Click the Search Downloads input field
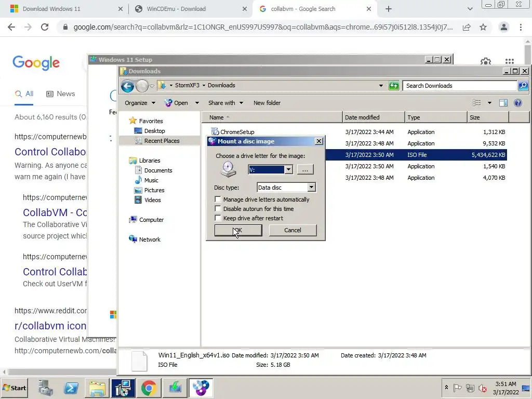The height and width of the screenshot is (399, 532). pyautogui.click(x=460, y=86)
